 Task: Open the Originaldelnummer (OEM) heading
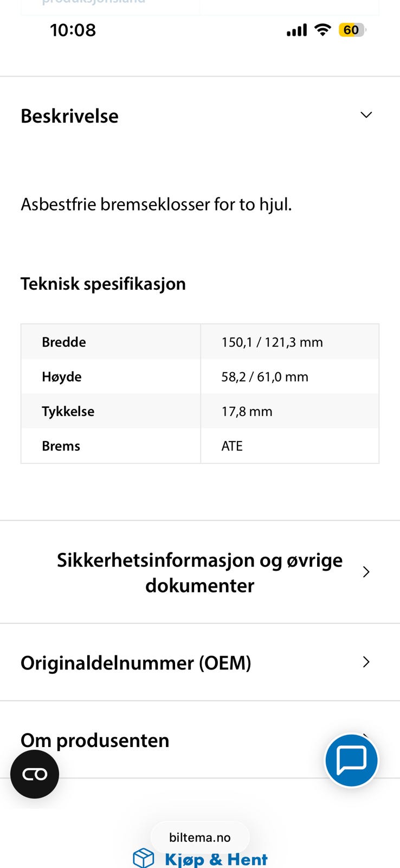tap(136, 663)
